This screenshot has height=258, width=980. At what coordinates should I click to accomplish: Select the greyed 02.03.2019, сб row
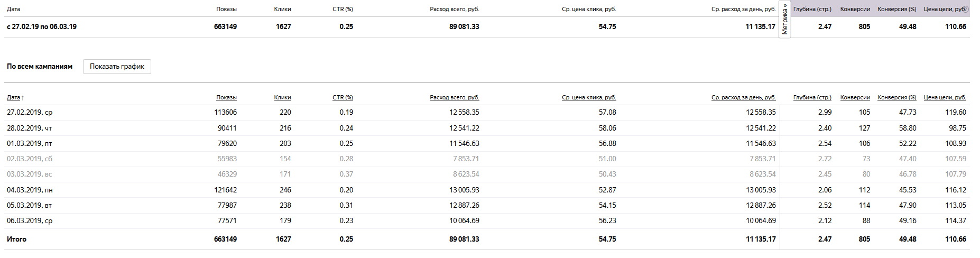[x=487, y=159]
